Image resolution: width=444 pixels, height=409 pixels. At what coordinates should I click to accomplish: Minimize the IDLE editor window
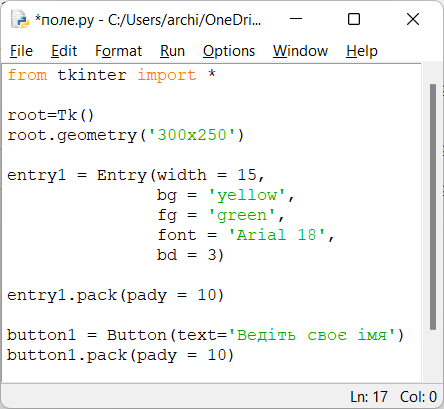pyautogui.click(x=296, y=19)
